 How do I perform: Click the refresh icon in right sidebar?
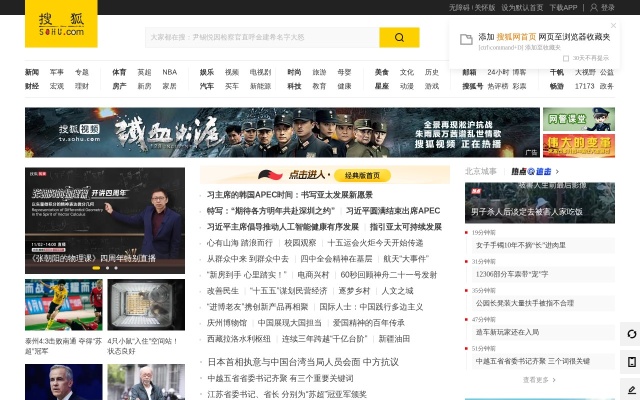coord(631,334)
